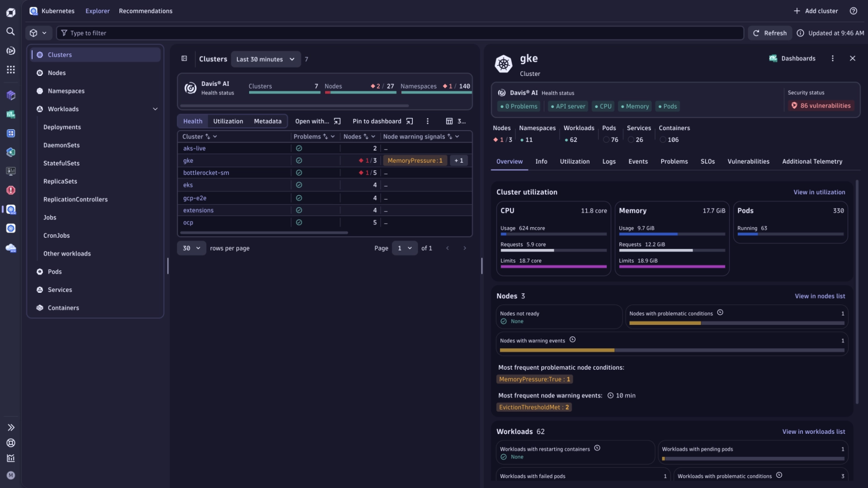Follow the View in nodes list link
Image resolution: width=868 pixels, height=488 pixels.
(820, 296)
